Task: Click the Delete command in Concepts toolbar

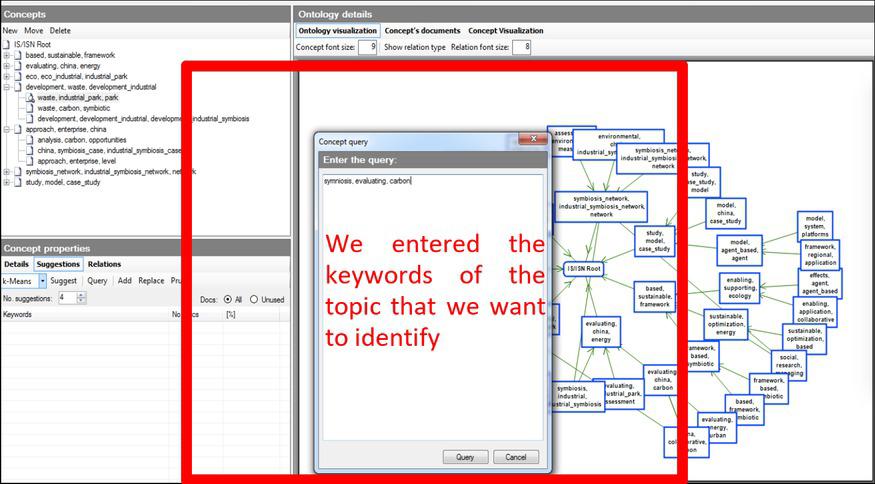Action: coord(60,31)
